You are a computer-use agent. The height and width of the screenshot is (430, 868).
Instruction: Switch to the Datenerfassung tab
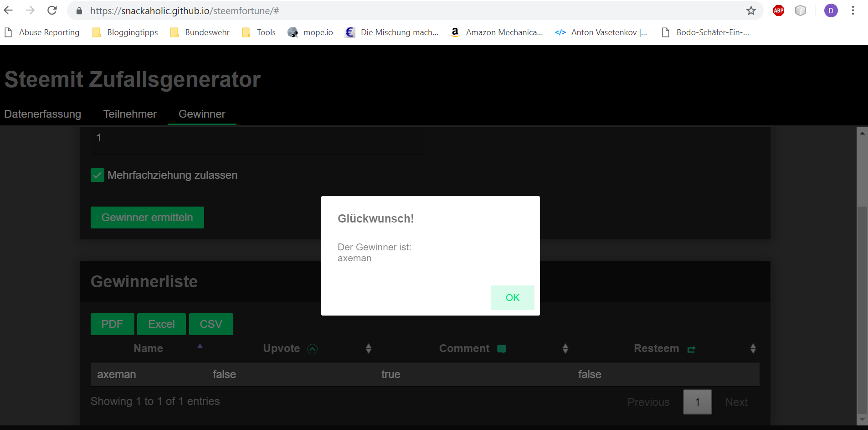[43, 114]
